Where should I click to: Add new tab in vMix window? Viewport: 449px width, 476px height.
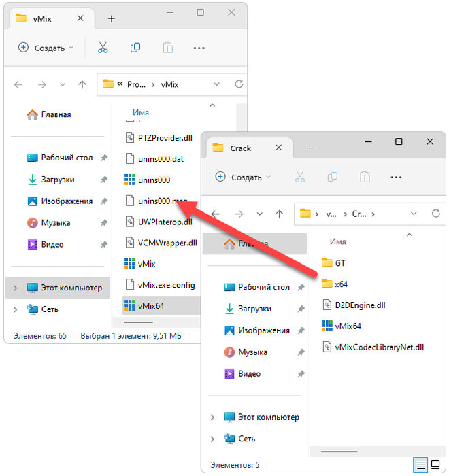tap(112, 19)
